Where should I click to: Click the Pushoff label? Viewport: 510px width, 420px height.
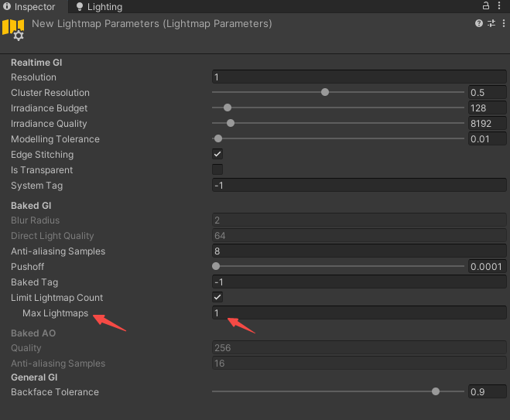(x=27, y=267)
